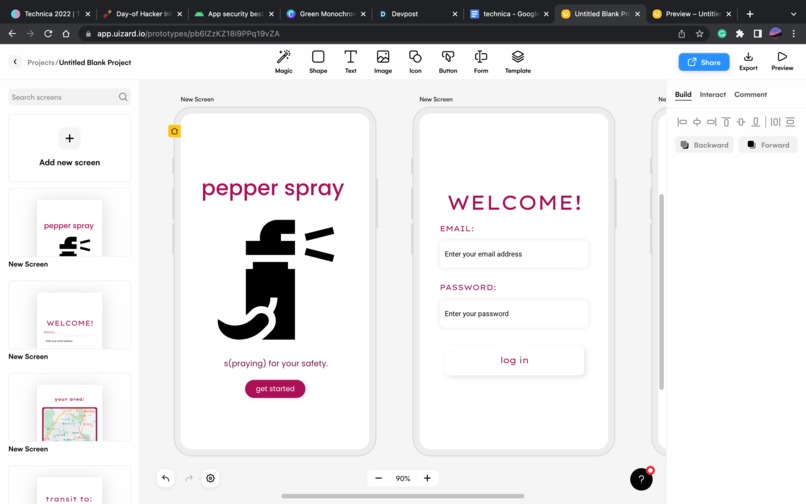Select the Button tool
The width and height of the screenshot is (806, 504).
coord(448,61)
